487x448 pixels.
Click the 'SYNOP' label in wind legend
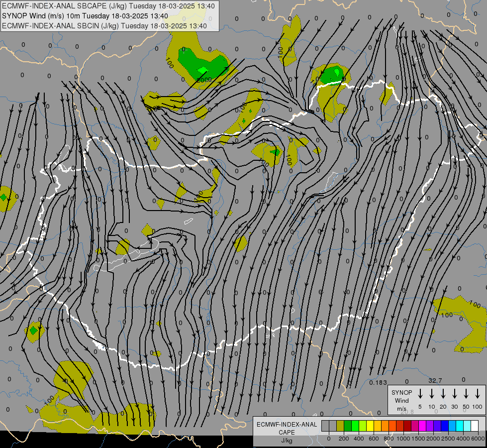(401, 393)
